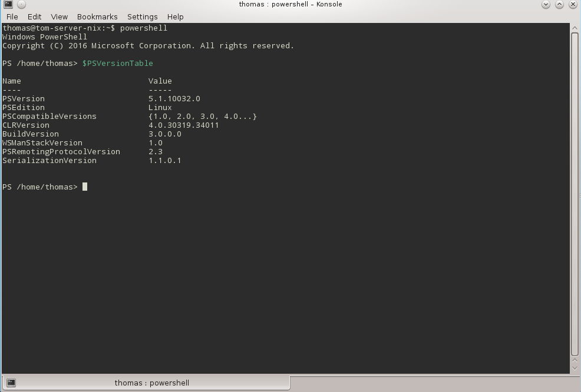
Task: Click the Value column header
Action: click(160, 81)
